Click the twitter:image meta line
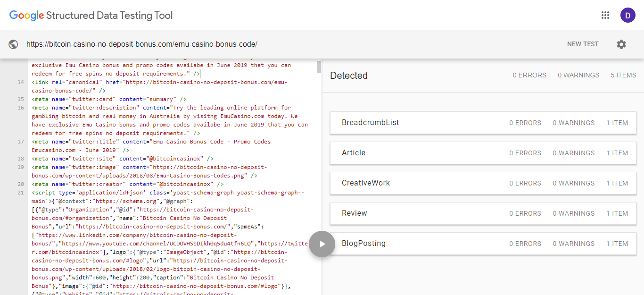Image resolution: width=644 pixels, height=295 pixels. pos(149,171)
